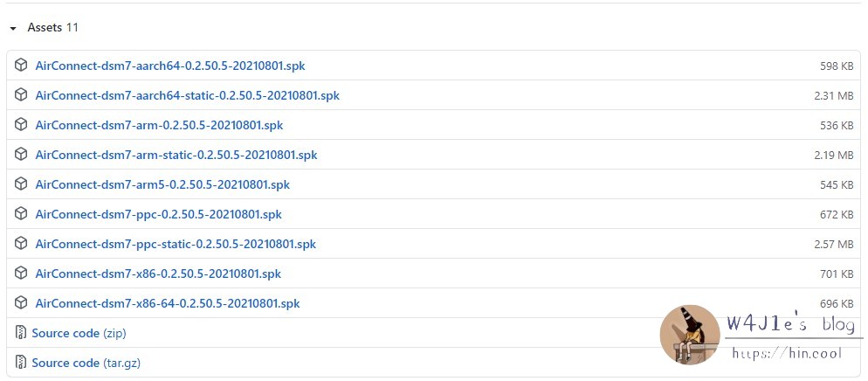Download AirConnect-dsm7-aarch64-0.2.50.5 spk file

click(x=169, y=66)
